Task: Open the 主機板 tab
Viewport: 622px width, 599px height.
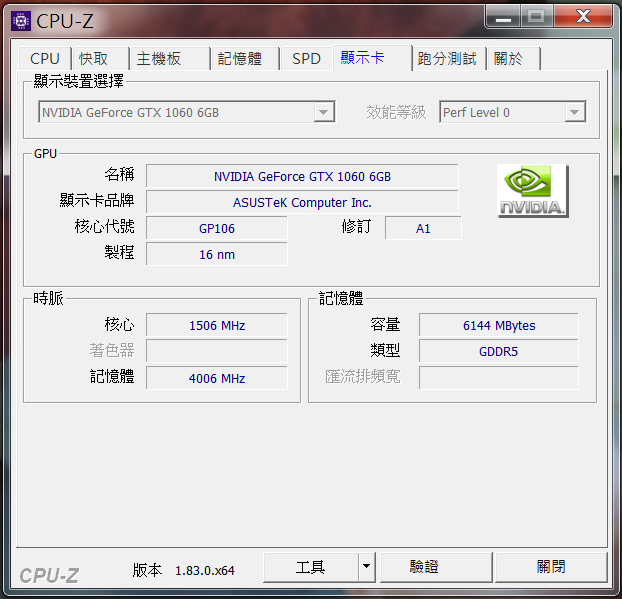Action: point(169,59)
